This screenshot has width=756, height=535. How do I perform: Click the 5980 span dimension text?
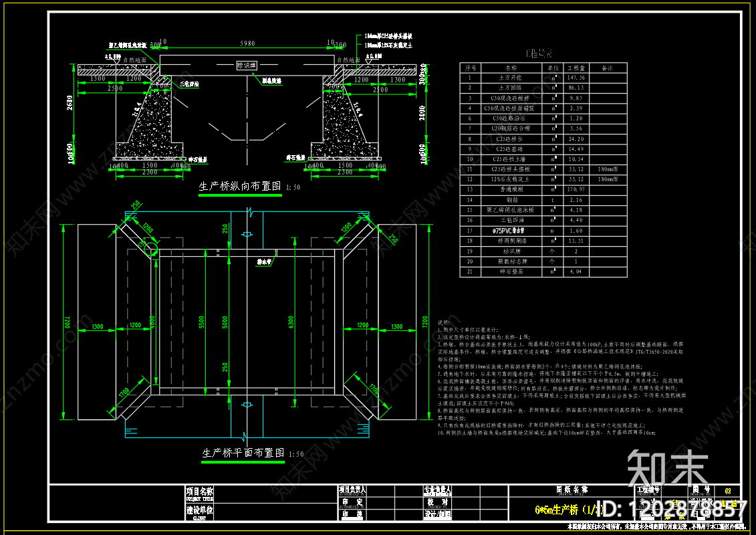(x=247, y=44)
